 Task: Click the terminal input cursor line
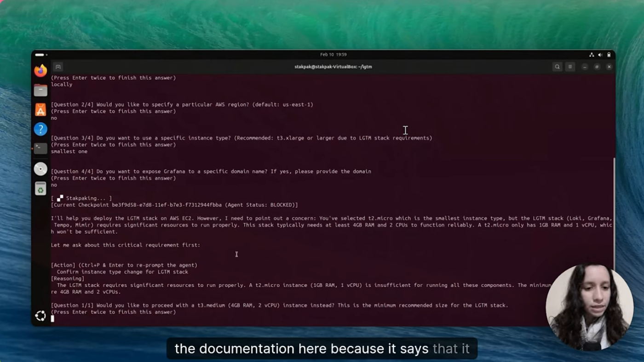tap(52, 318)
